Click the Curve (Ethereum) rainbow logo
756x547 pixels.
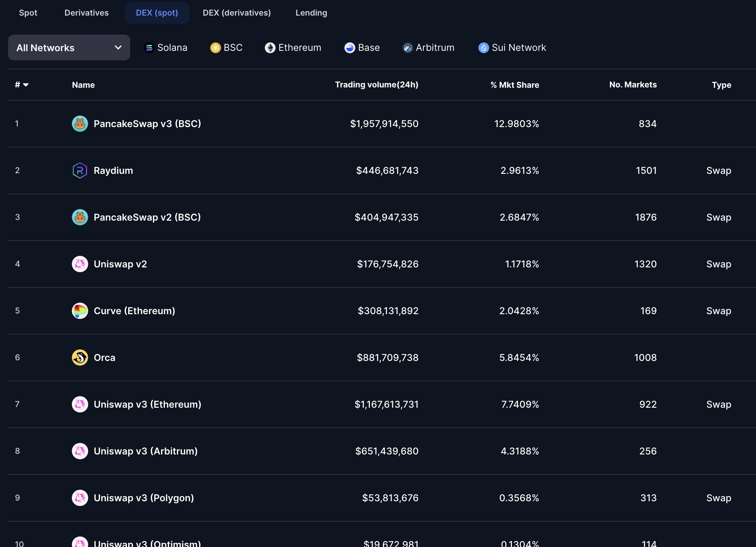[x=80, y=311]
